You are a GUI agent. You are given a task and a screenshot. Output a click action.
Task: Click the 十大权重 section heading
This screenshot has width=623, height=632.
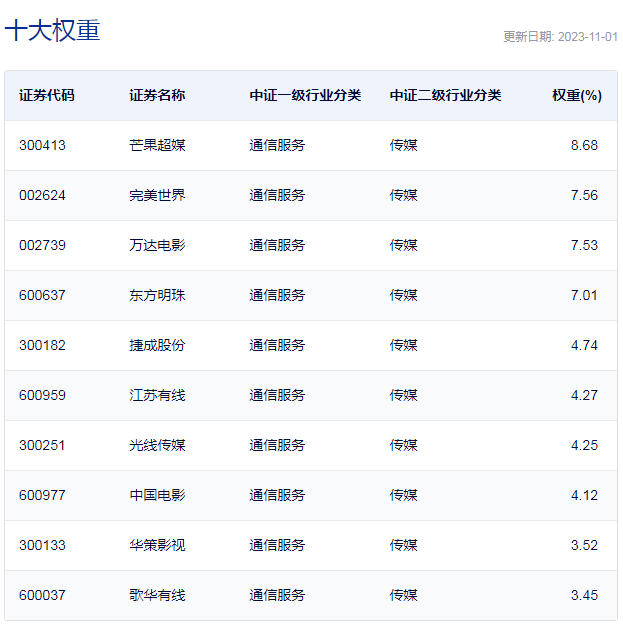(x=53, y=31)
